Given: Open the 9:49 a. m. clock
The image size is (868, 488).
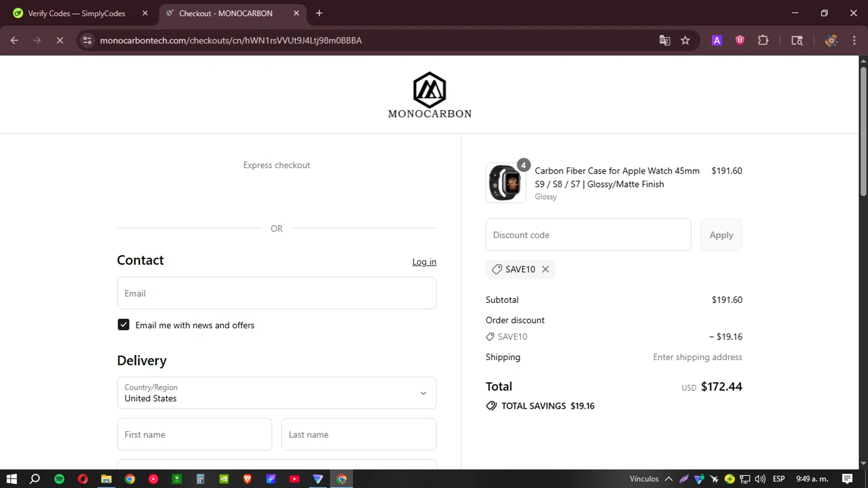Looking at the screenshot, I should [x=812, y=479].
